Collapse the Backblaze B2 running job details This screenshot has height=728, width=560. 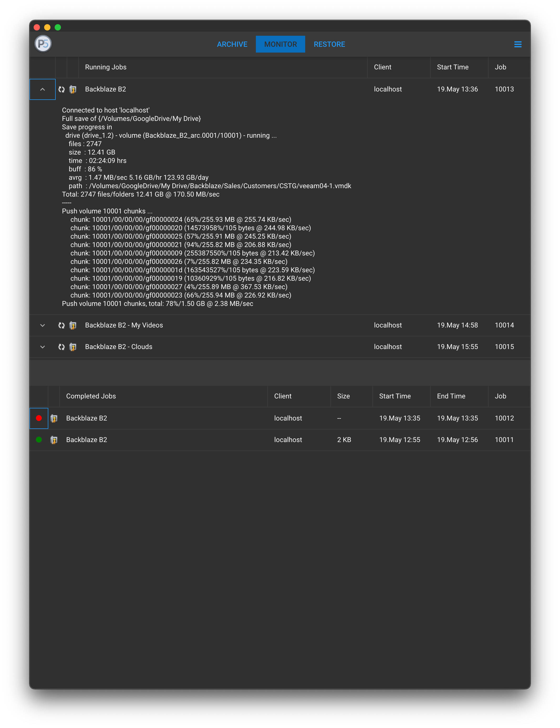pyautogui.click(x=43, y=89)
